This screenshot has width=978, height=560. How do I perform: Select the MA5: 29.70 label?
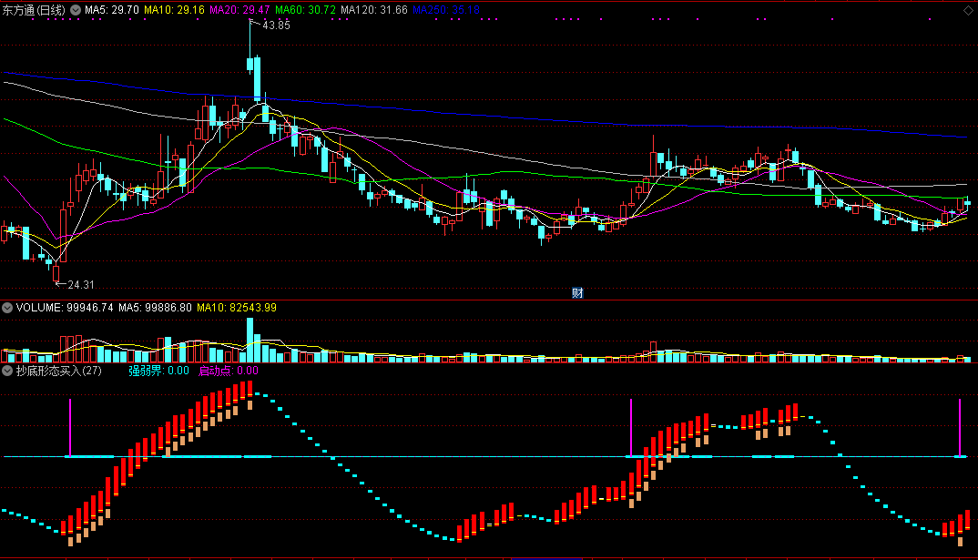pyautogui.click(x=112, y=10)
